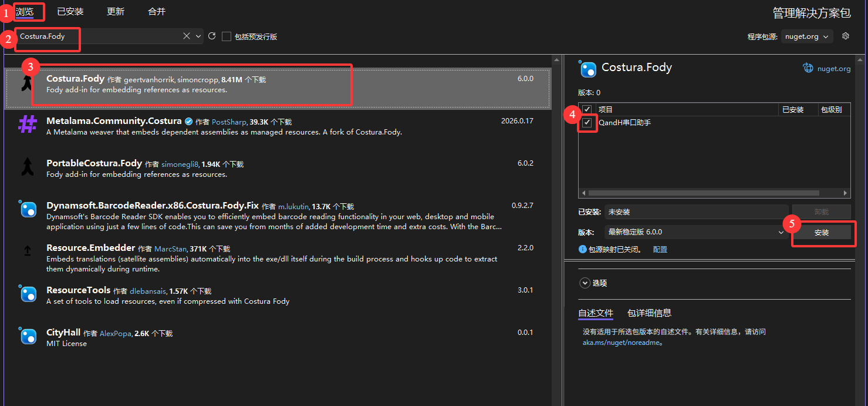Select Resource.Embedder package title
The width and height of the screenshot is (868, 406).
point(91,248)
